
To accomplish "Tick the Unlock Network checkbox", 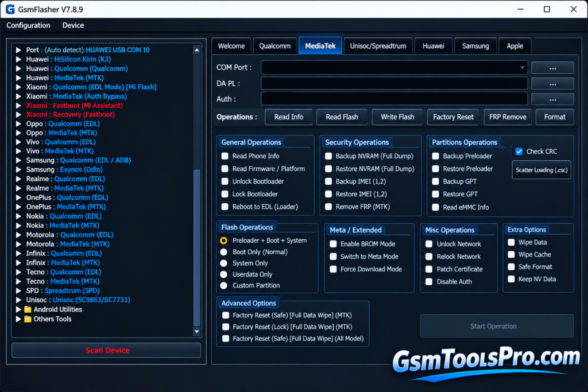I will pyautogui.click(x=429, y=244).
